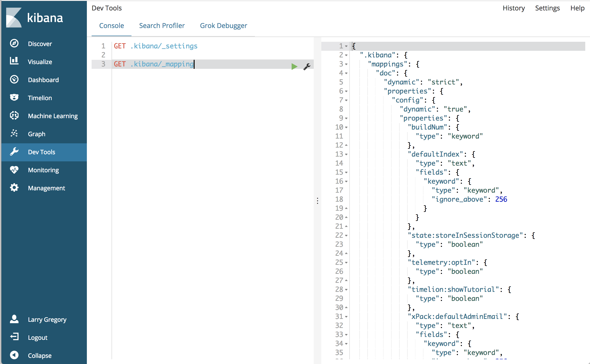This screenshot has height=364, width=590.
Task: Run the request with the green play icon
Action: 294,66
